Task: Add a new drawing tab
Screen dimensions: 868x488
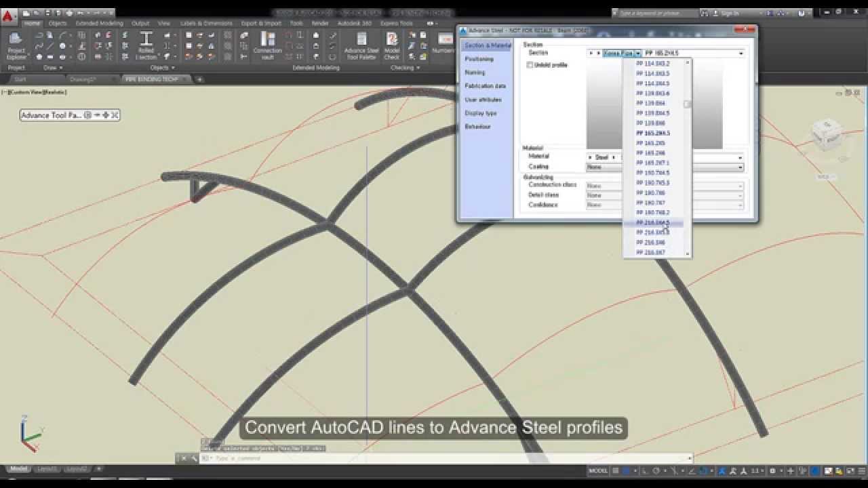Action: click(x=199, y=79)
